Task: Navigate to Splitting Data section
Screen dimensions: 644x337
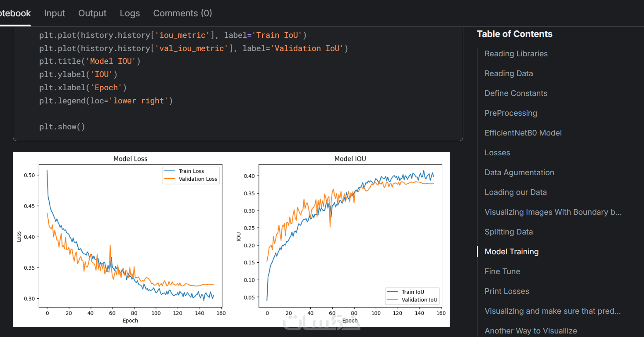Action: tap(509, 232)
